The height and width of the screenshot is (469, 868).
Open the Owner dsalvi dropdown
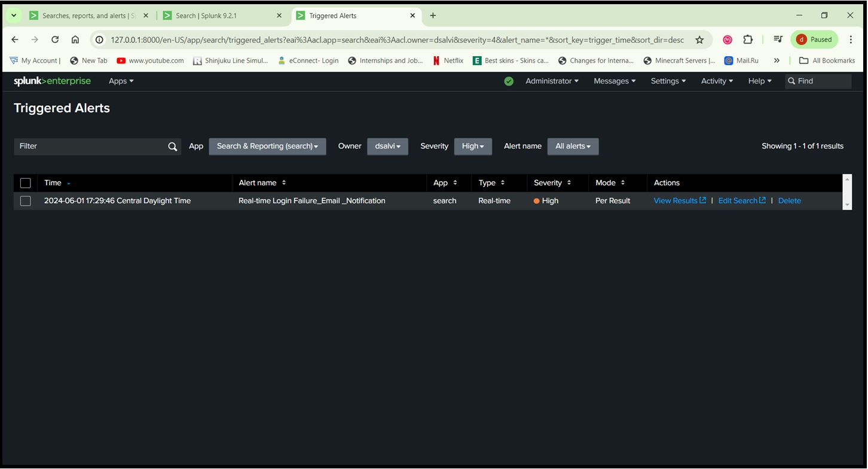click(x=387, y=146)
